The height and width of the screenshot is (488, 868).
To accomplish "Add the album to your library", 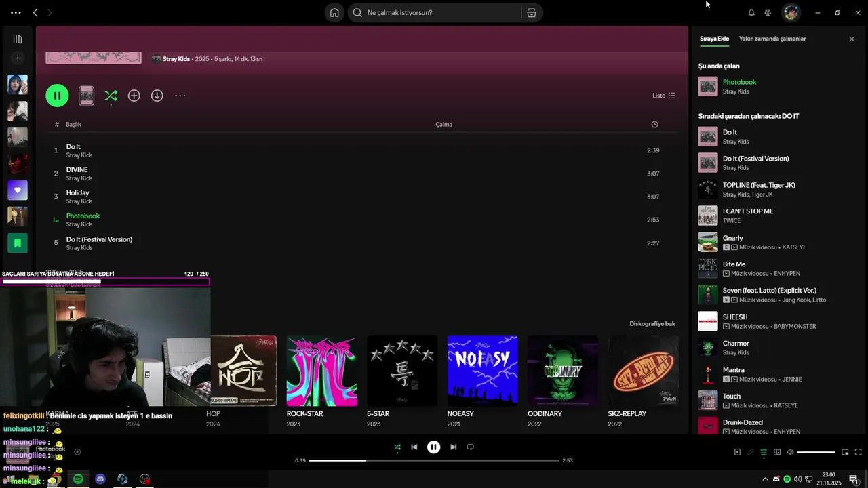I will [134, 96].
